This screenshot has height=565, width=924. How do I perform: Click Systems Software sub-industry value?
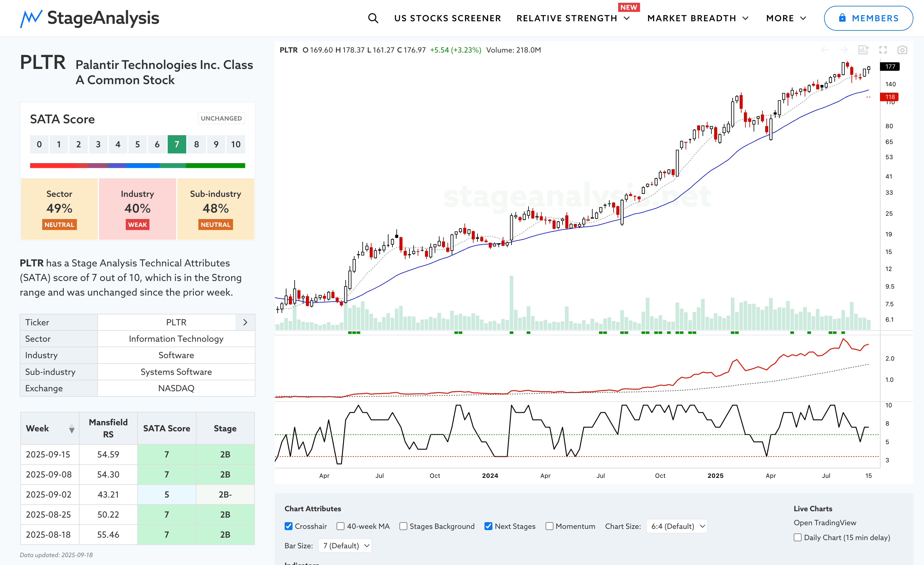click(176, 372)
